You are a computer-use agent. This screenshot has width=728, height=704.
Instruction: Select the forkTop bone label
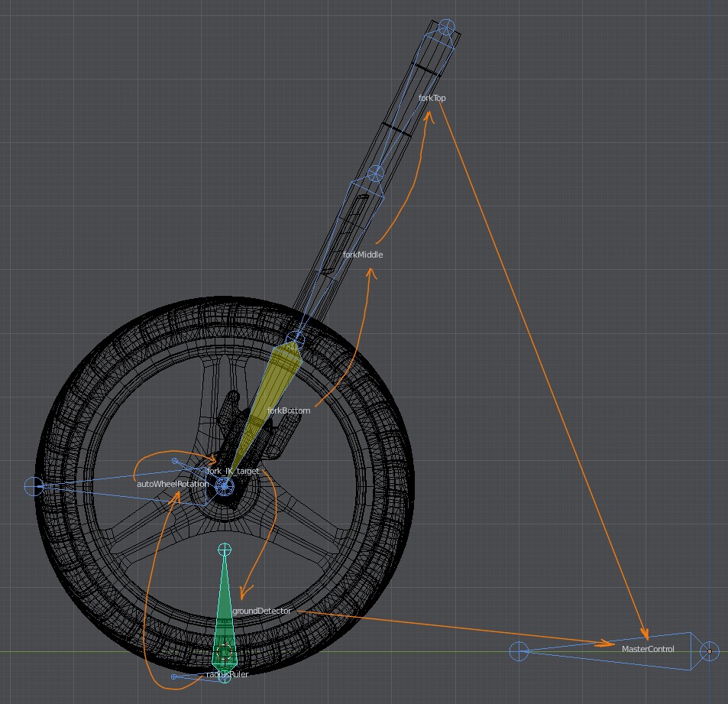pyautogui.click(x=432, y=98)
